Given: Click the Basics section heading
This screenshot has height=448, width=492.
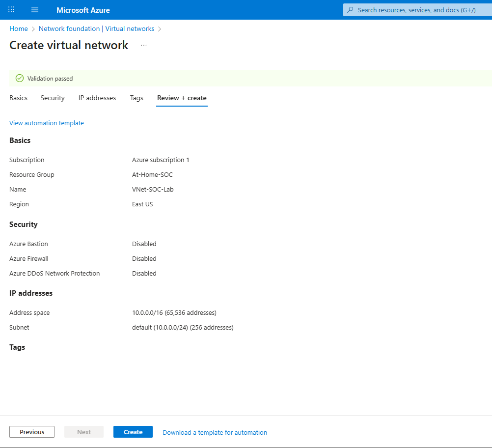Looking at the screenshot, I should pyautogui.click(x=20, y=140).
